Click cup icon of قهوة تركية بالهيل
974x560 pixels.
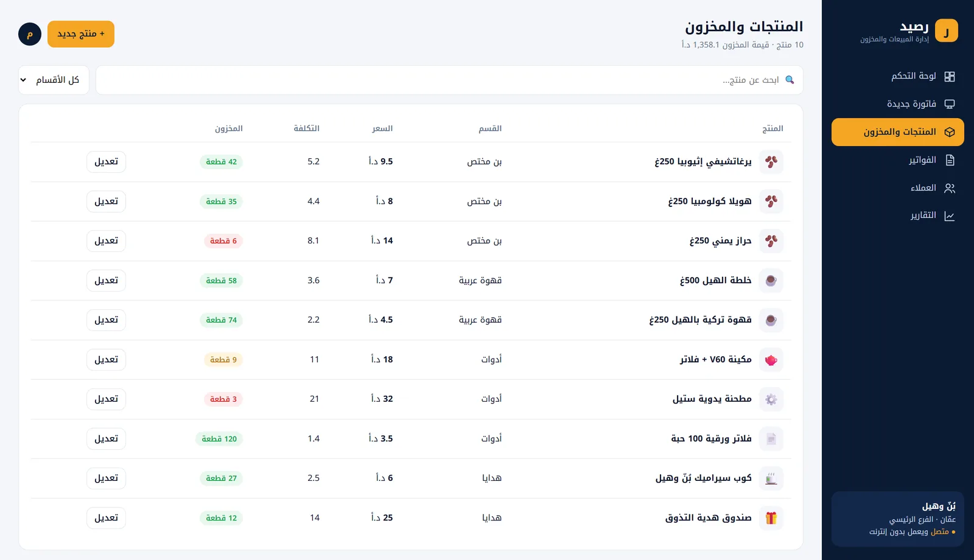pos(771,320)
